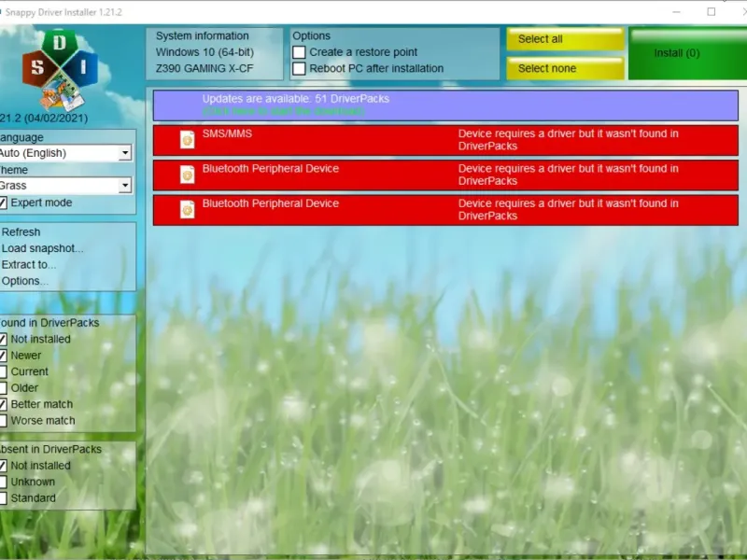Uncheck Newer under Found in DriverPacks
This screenshot has height=560, width=747.
(3, 356)
